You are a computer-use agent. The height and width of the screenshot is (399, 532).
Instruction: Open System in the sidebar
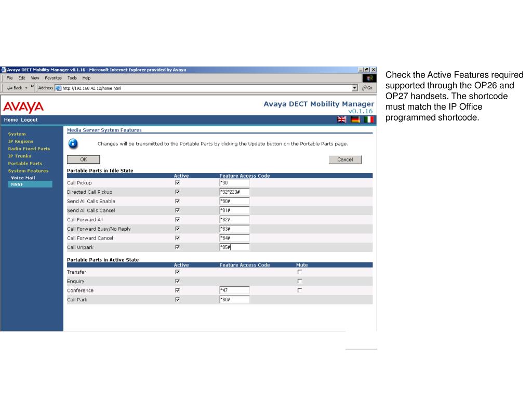point(17,134)
